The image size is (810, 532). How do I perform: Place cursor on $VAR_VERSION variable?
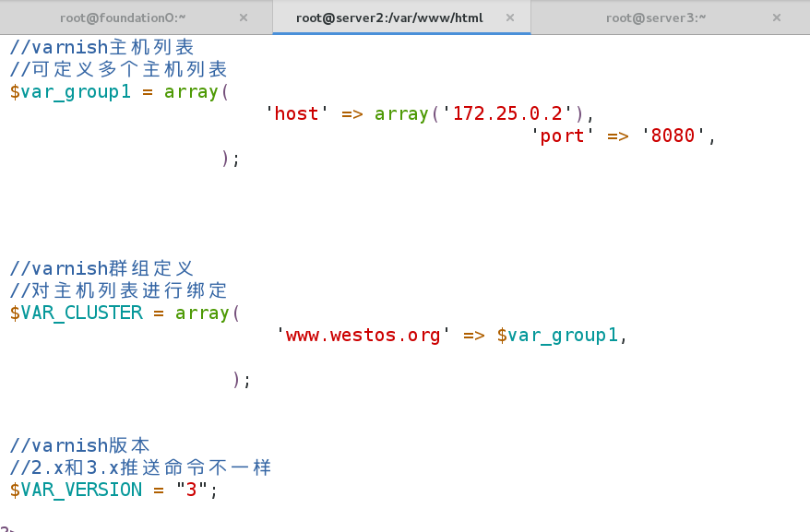point(76,490)
